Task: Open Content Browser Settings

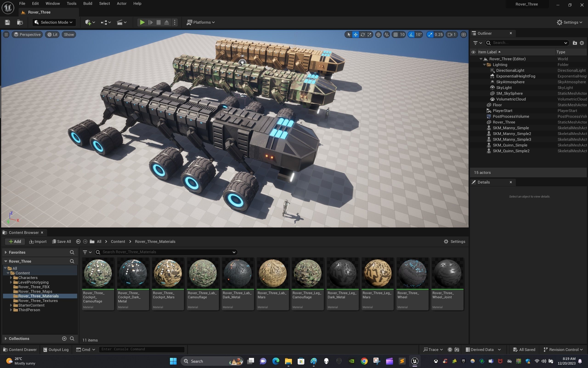Action: point(454,241)
